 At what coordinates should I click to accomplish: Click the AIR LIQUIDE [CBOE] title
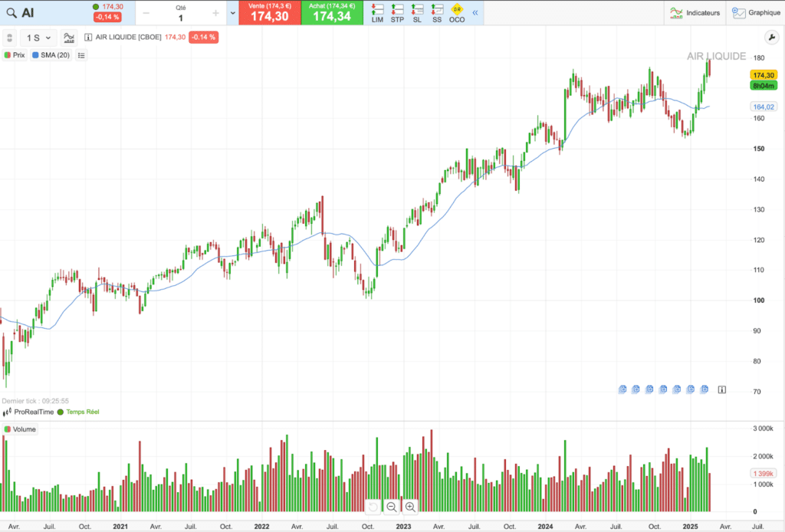[128, 37]
